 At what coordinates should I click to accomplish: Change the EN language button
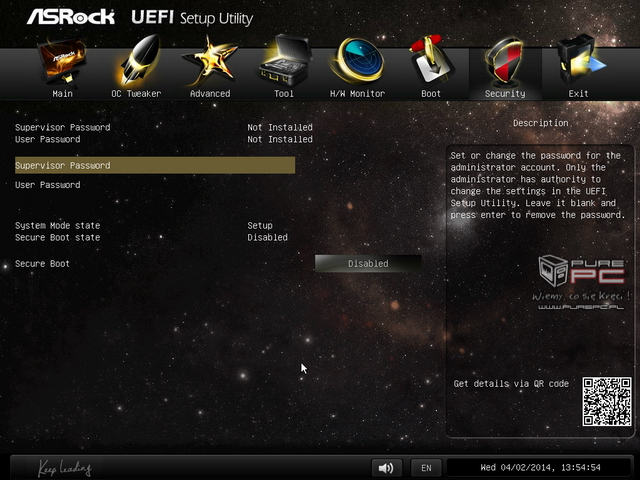point(426,468)
